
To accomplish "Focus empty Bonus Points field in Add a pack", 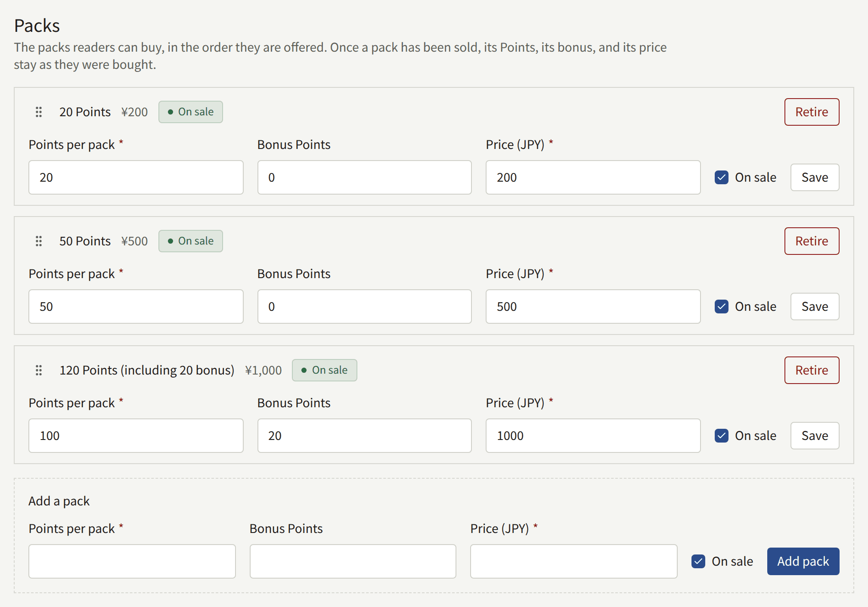I will pos(353,561).
